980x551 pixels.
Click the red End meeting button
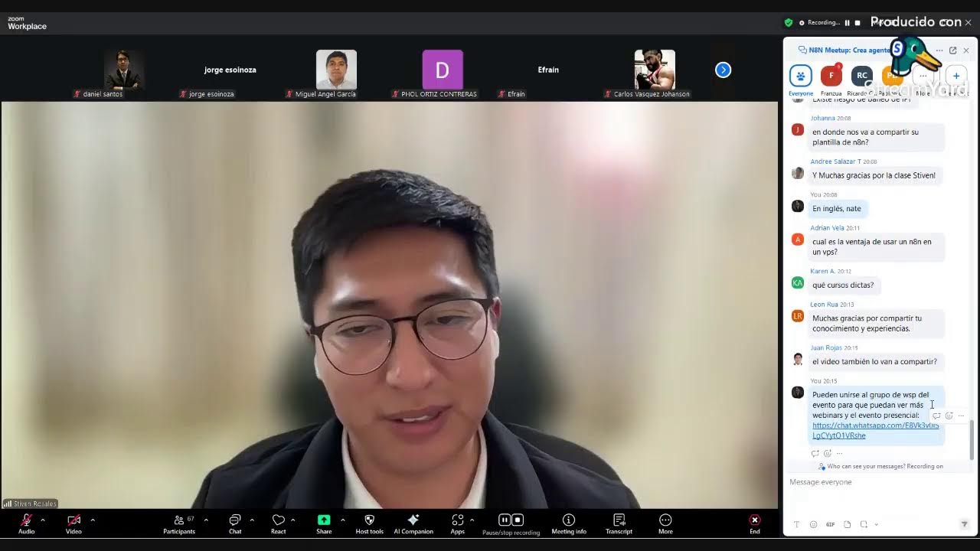pyautogui.click(x=755, y=523)
